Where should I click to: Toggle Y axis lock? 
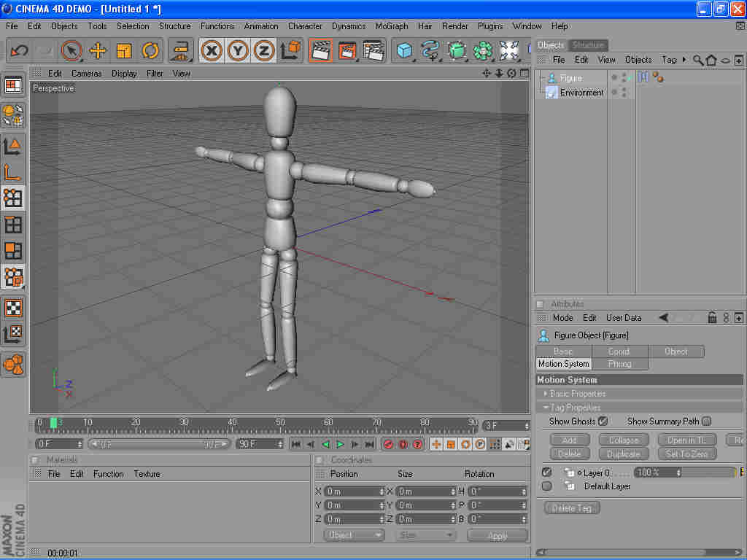coord(238,50)
